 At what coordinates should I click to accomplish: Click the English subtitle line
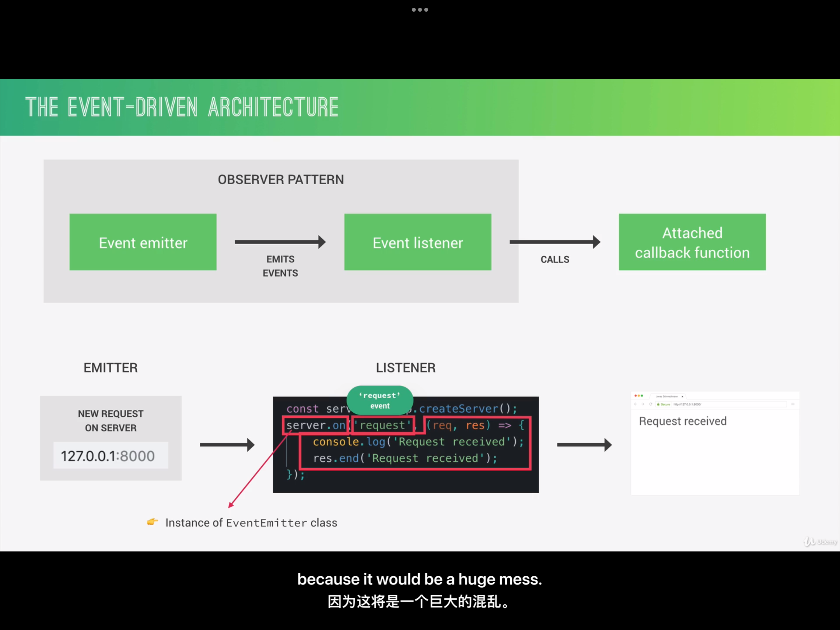[420, 579]
